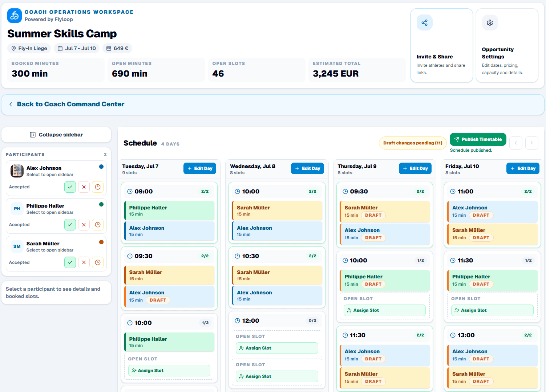Viewport: 546px width, 392px height.
Task: Open Draft changes pending (11) badge
Action: tap(413, 143)
